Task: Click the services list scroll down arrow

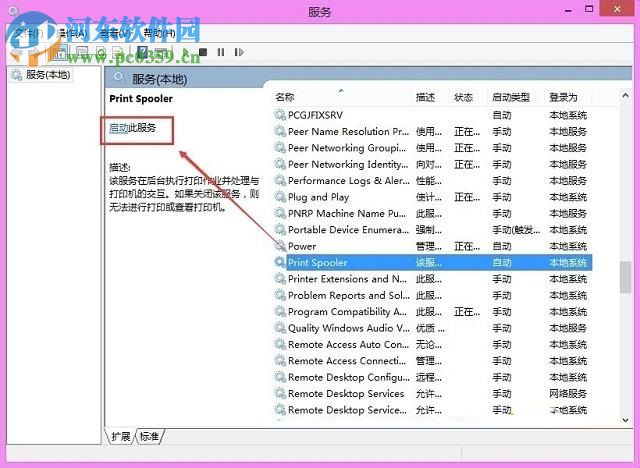Action: [625, 420]
